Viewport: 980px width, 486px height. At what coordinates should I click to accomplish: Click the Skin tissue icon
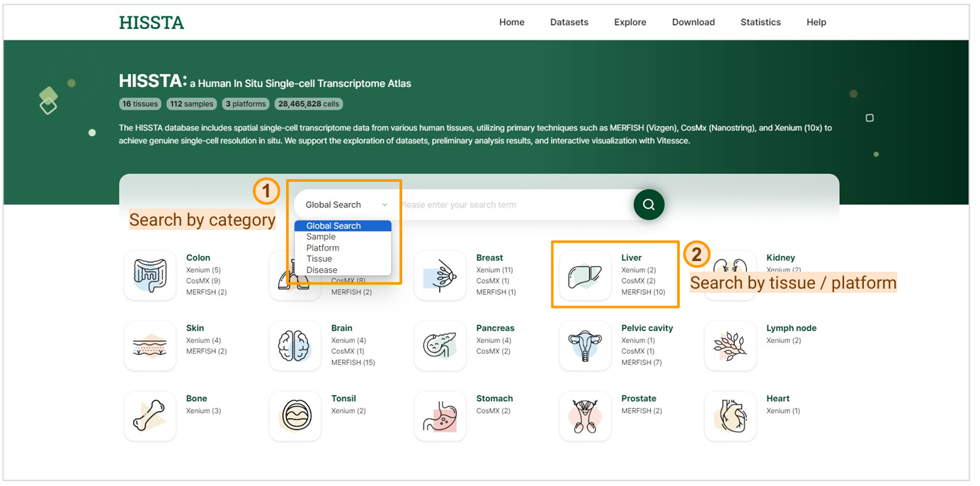coord(150,345)
